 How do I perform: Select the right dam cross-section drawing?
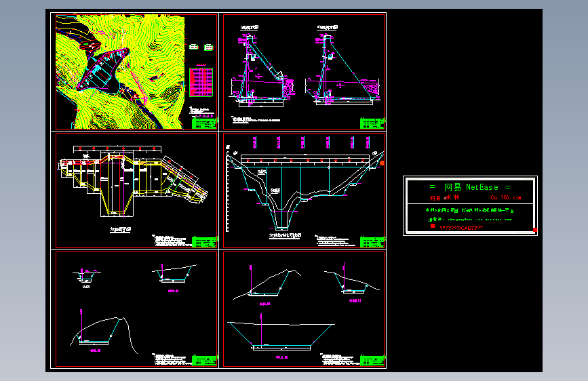[x=342, y=70]
